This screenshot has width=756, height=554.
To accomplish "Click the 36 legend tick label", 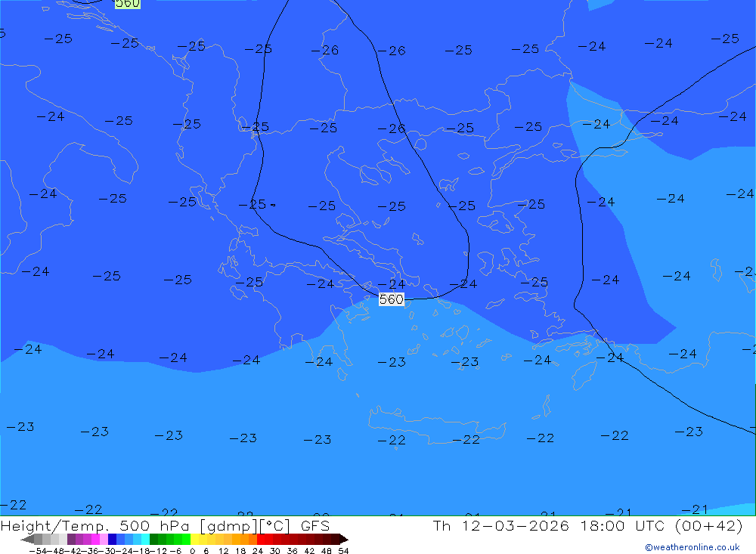I will point(292,551).
